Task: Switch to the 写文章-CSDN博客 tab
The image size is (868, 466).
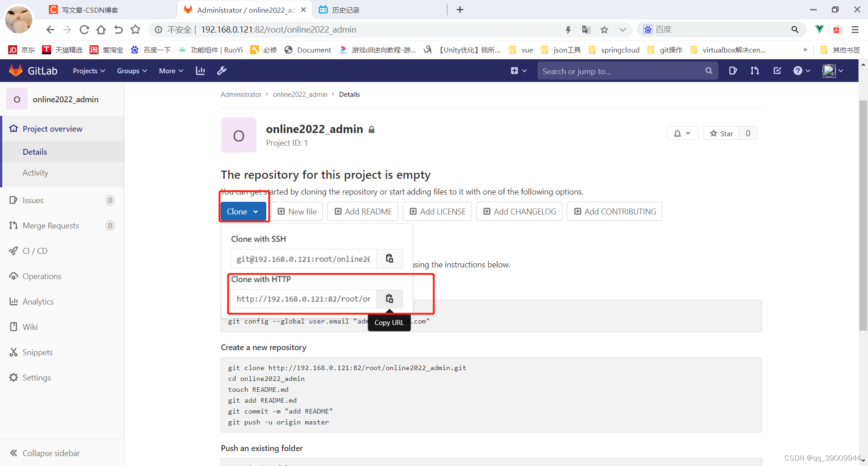Action: point(108,10)
